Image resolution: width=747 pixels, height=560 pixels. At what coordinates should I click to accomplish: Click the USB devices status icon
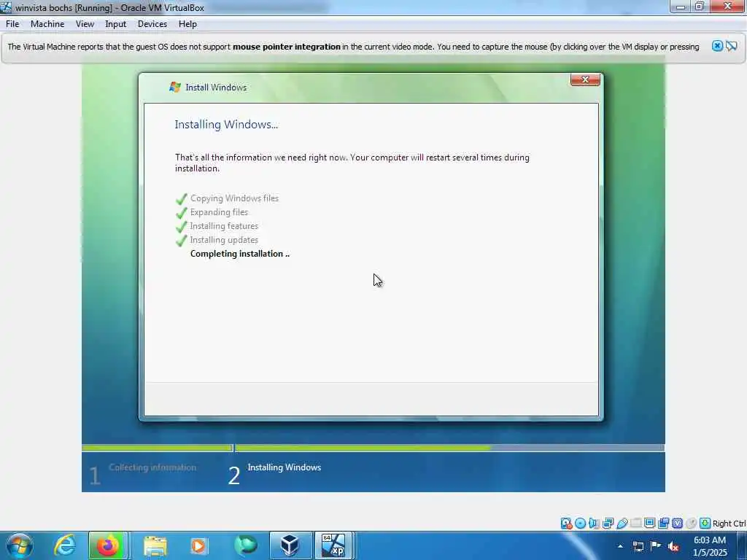(x=622, y=524)
